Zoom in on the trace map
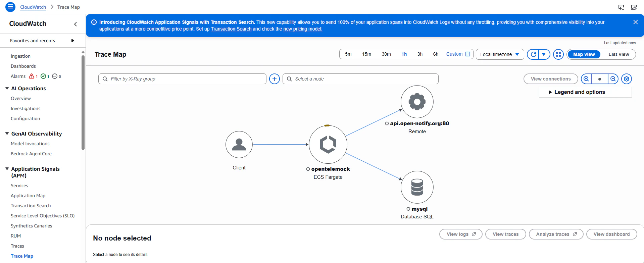This screenshot has width=644, height=263. 586,79
